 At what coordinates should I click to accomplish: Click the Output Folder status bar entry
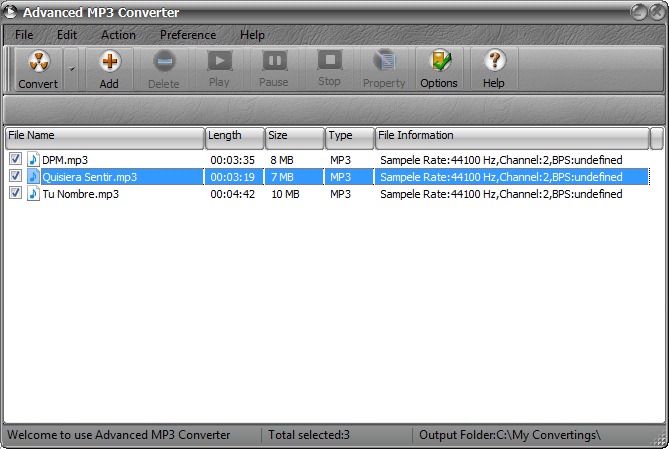(x=510, y=435)
